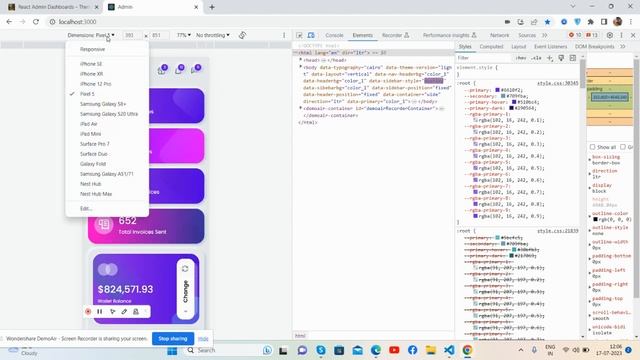Choose iPhone SE in device list

tap(91, 64)
